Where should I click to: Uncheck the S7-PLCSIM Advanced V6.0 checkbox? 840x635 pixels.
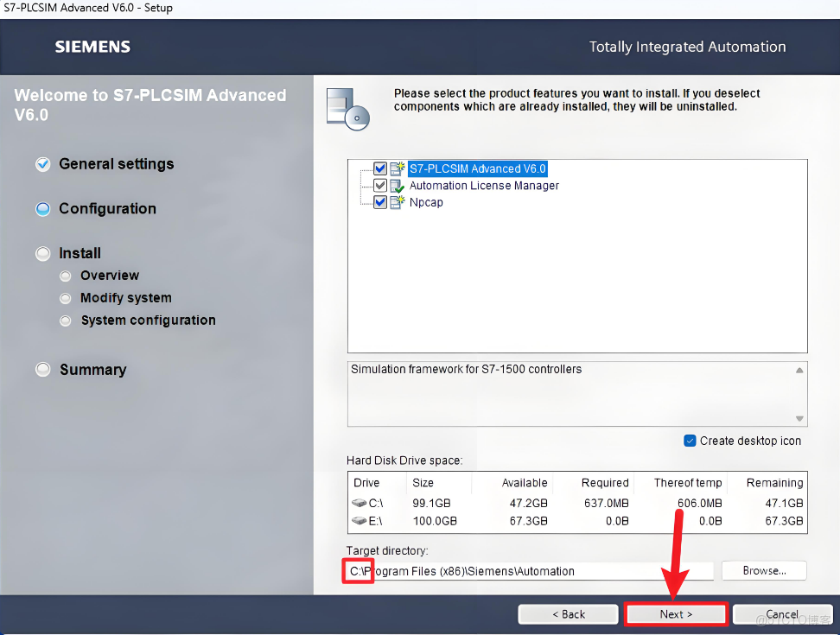coord(380,168)
